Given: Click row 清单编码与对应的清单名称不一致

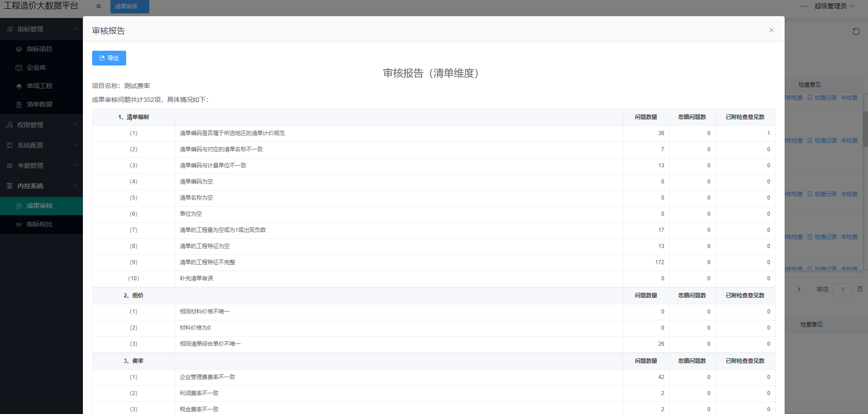Looking at the screenshot, I should click(434, 149).
